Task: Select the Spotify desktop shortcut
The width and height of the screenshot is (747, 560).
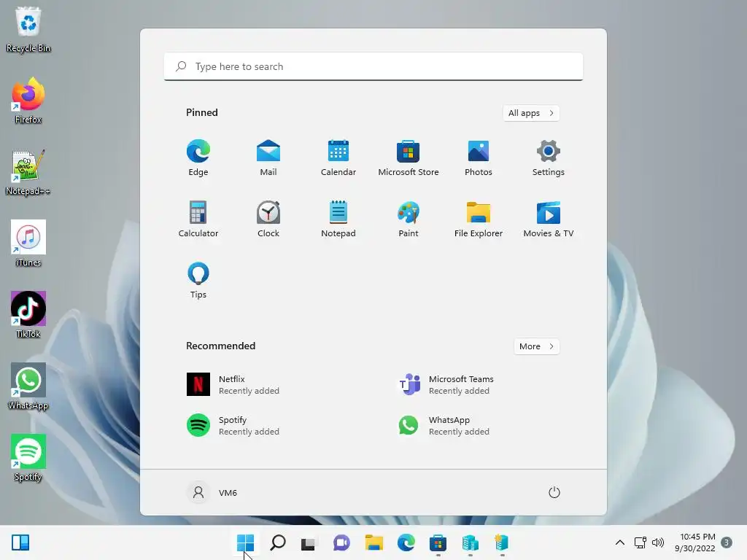Action: click(x=28, y=458)
